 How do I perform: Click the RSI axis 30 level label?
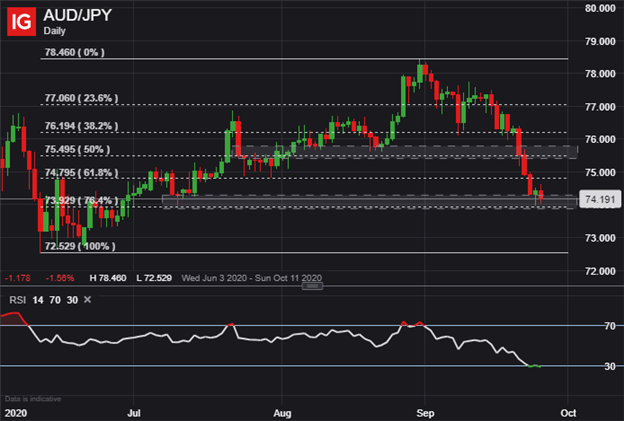tap(610, 366)
